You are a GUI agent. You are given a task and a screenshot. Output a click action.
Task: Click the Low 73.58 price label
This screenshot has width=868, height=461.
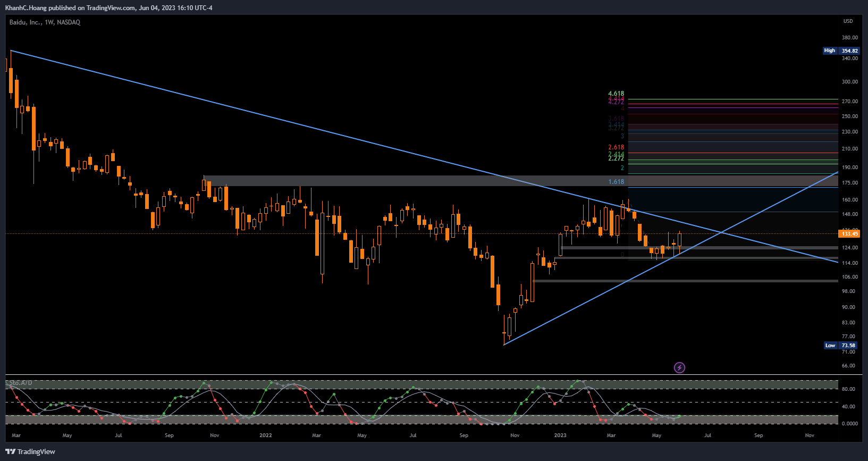(x=841, y=346)
